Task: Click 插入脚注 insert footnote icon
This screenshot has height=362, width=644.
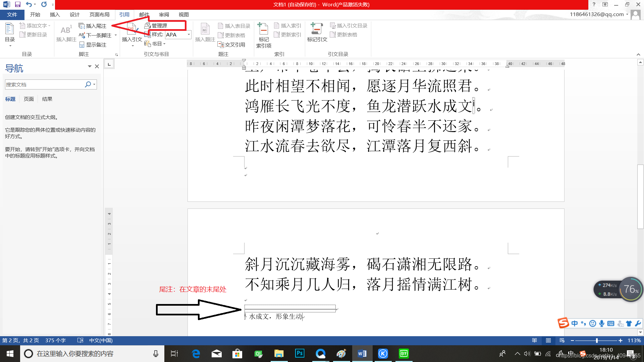Action: 66,34
